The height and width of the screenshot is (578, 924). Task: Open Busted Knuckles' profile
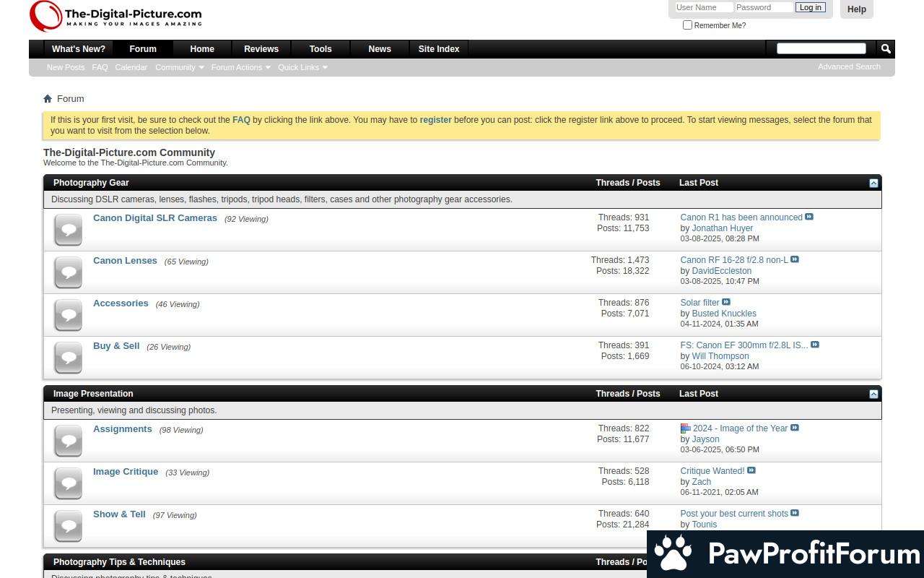point(724,314)
